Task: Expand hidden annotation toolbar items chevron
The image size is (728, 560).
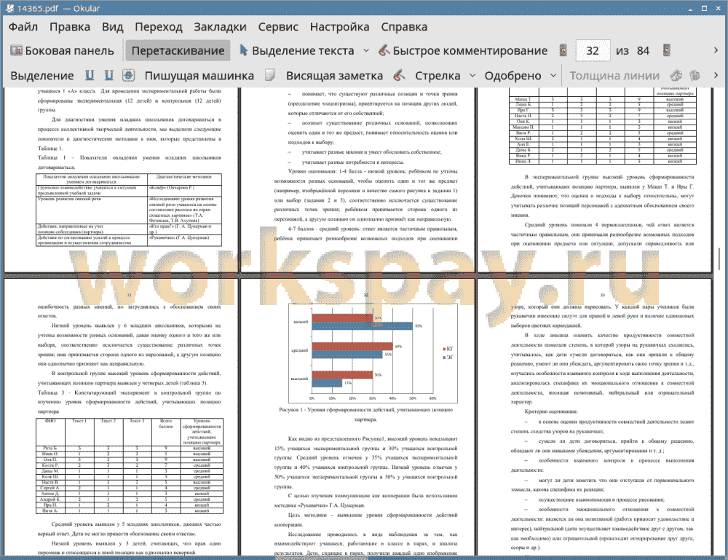Action: [716, 75]
